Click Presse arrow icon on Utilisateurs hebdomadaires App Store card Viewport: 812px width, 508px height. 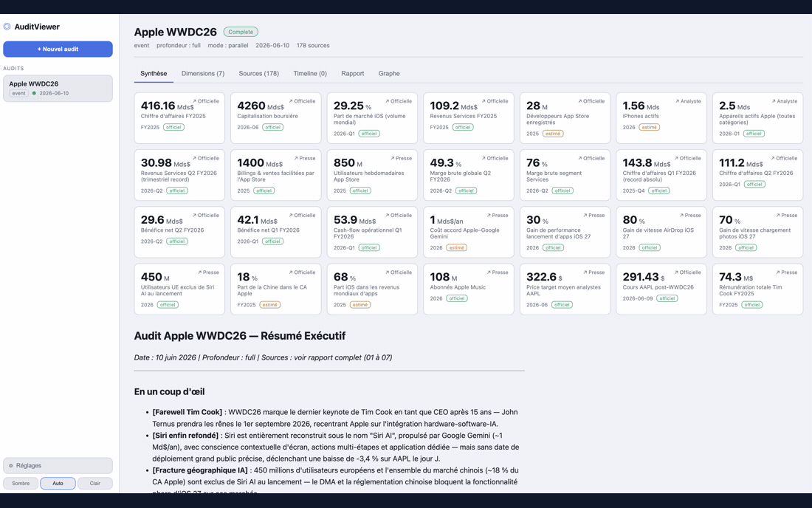coord(393,158)
